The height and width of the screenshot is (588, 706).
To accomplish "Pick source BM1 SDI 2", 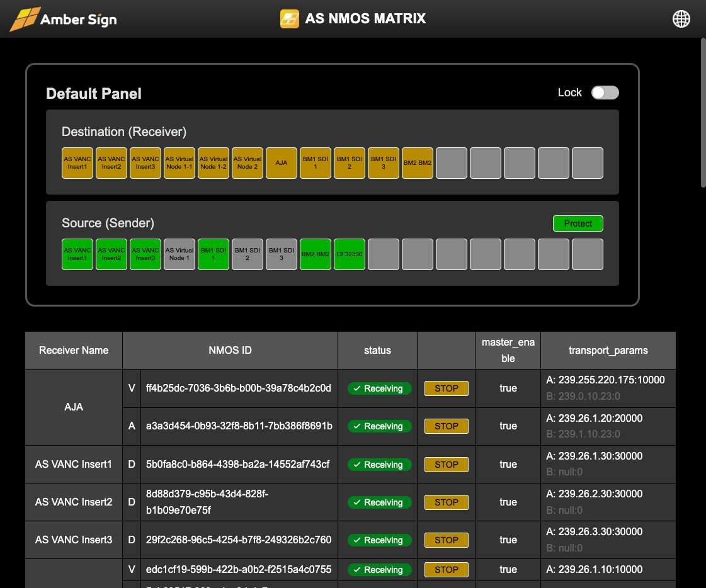I will point(248,254).
